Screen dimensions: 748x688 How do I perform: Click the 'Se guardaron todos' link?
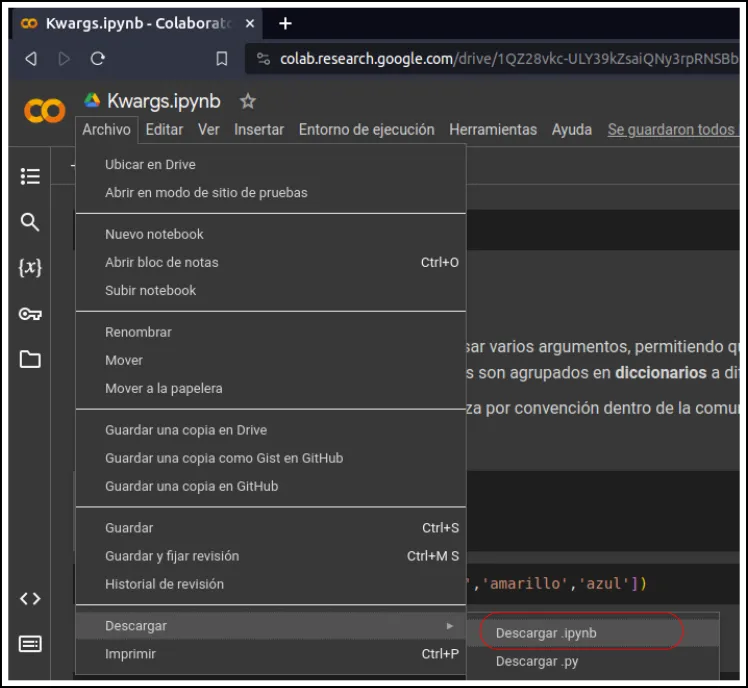click(x=673, y=129)
